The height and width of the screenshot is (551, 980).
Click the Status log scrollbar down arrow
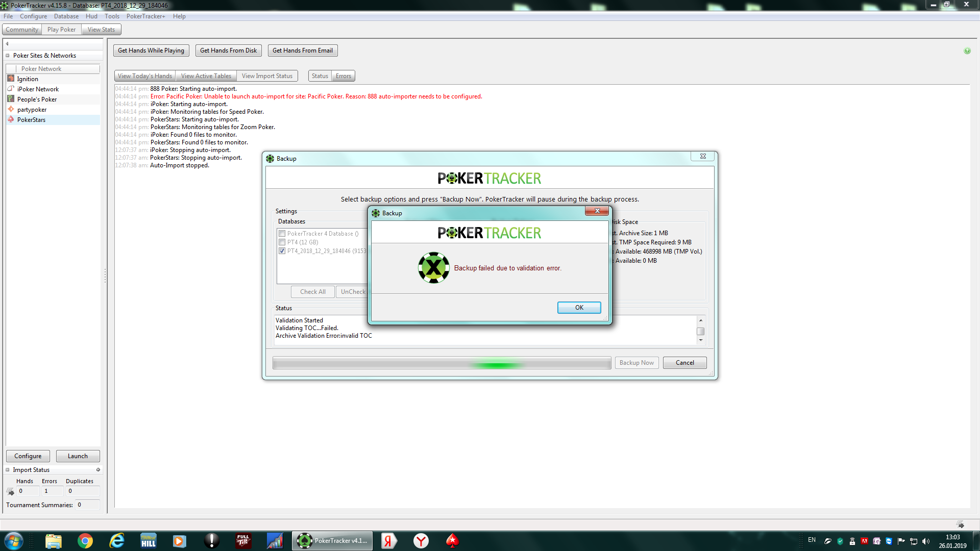coord(701,340)
